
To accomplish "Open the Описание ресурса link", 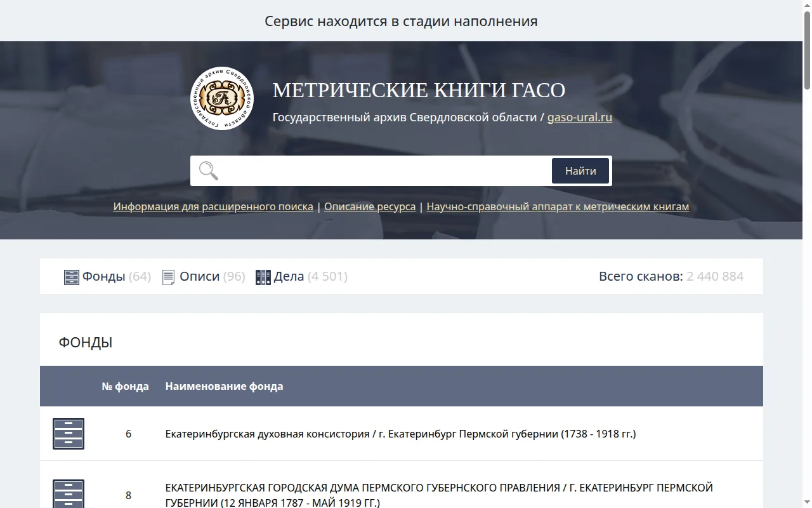I will (x=370, y=206).
